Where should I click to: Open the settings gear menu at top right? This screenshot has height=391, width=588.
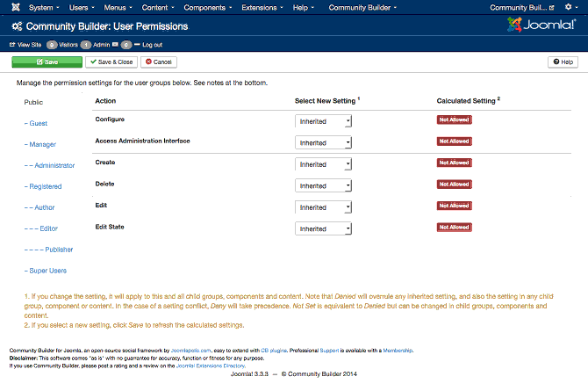click(x=571, y=7)
